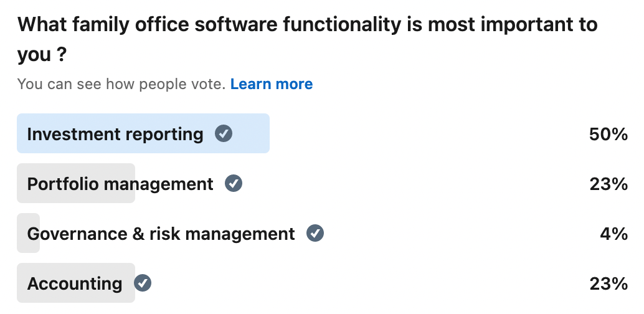The image size is (644, 314).
Task: Choose the Portfolio management poll option label
Action: (x=120, y=184)
